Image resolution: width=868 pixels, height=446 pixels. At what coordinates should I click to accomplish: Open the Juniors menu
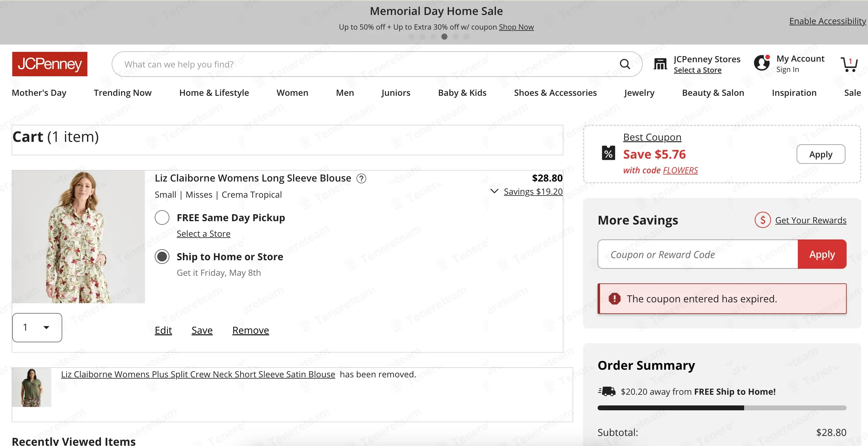(396, 93)
